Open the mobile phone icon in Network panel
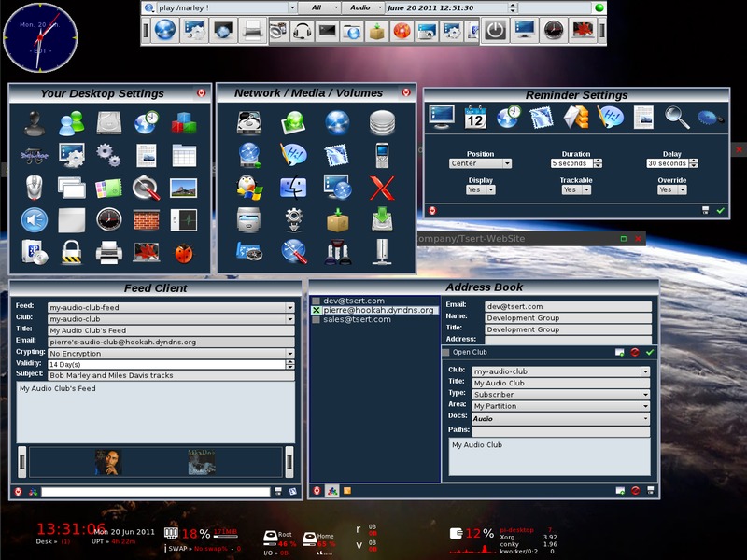 click(x=382, y=155)
